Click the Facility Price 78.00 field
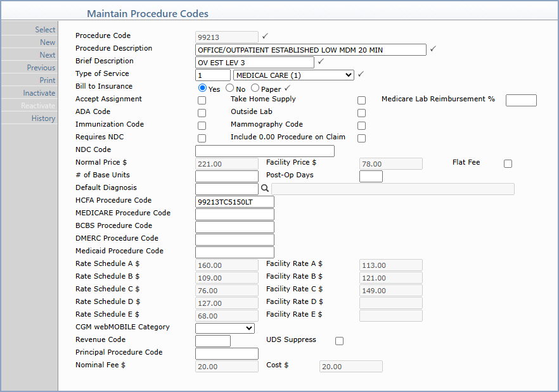Image resolution: width=559 pixels, height=392 pixels. click(391, 163)
